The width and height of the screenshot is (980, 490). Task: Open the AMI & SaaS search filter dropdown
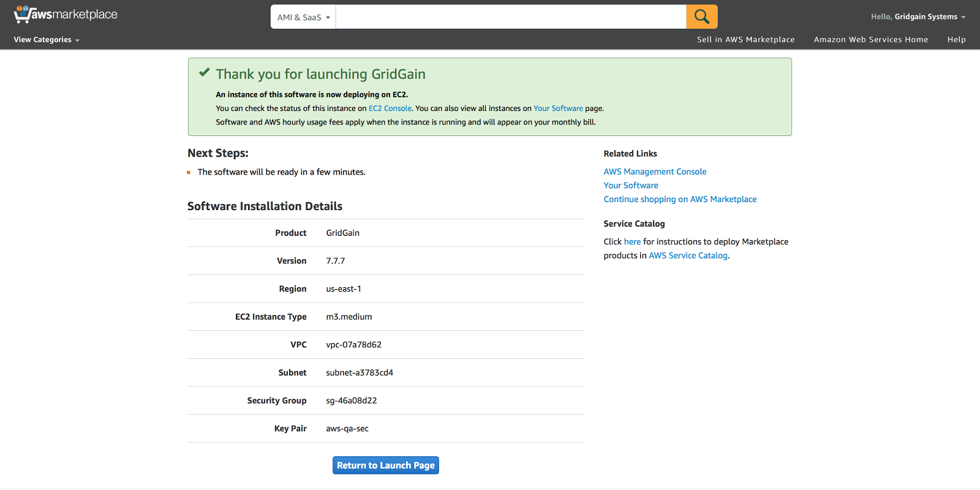(303, 17)
